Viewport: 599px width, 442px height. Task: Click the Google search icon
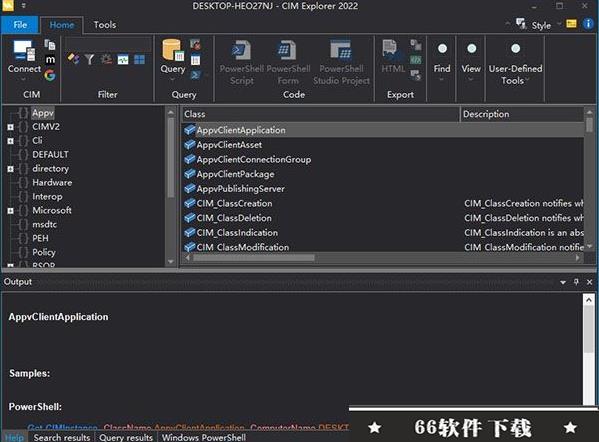pos(50,75)
